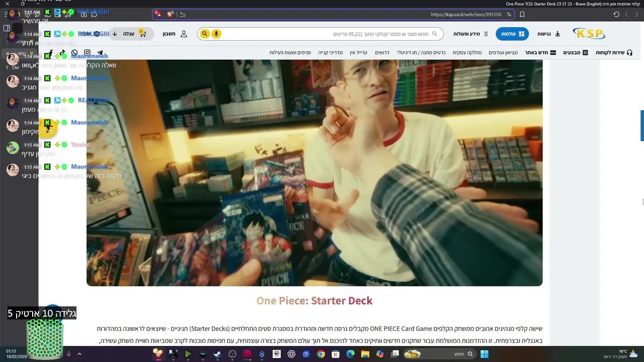Viewport: 644px width, 362px height.
Task: Toggle the browser sidebar panel icon
Action: (7, 28)
